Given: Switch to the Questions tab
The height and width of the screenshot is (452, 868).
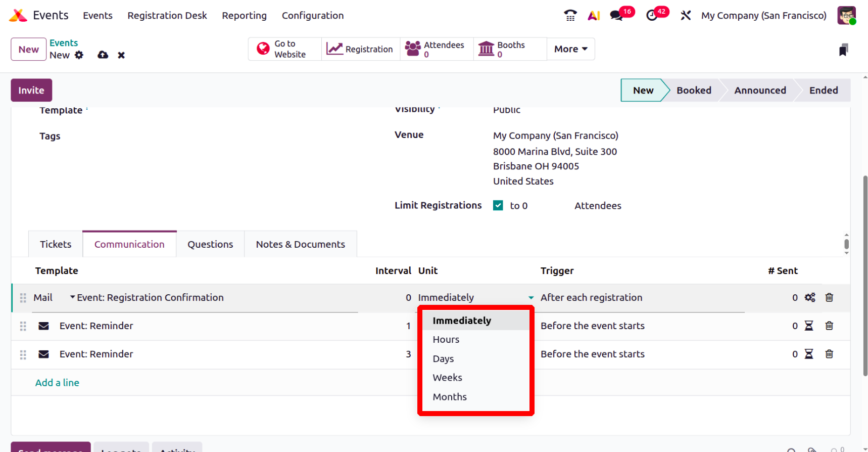Looking at the screenshot, I should click(x=210, y=244).
